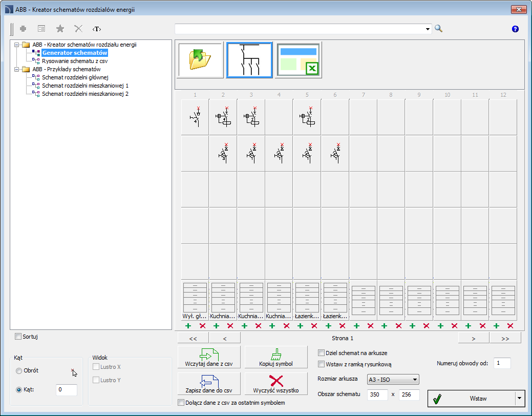Check Wstaw z ramką rysunkową

click(322, 364)
